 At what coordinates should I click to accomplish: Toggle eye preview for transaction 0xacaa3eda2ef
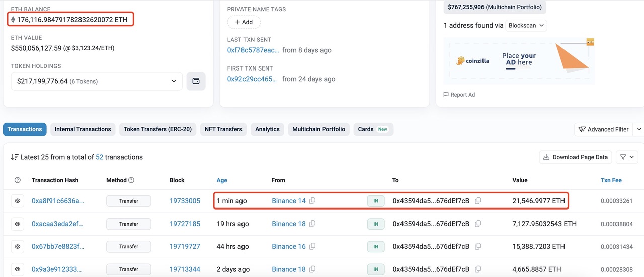click(x=18, y=224)
